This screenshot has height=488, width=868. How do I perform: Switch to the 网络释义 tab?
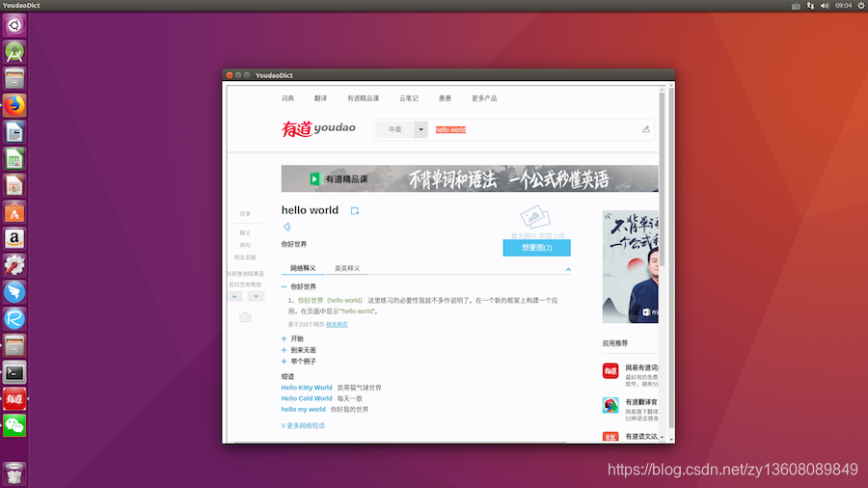coord(303,268)
